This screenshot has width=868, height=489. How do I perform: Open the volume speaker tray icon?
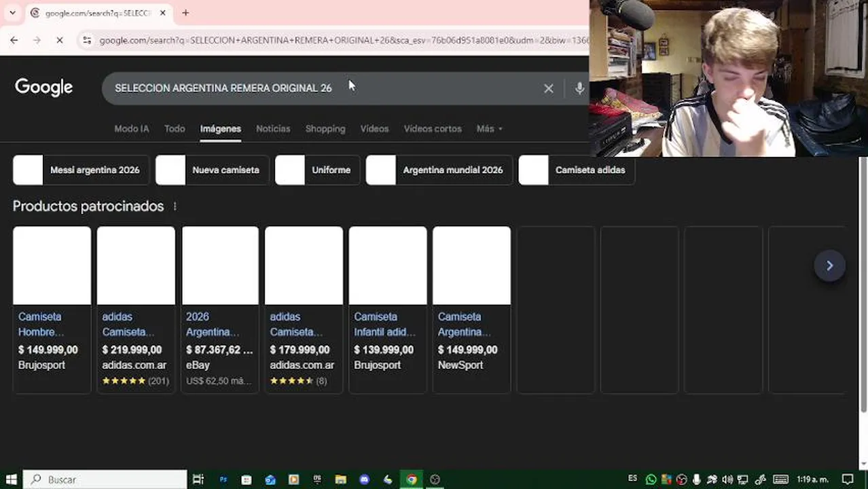[x=727, y=479]
